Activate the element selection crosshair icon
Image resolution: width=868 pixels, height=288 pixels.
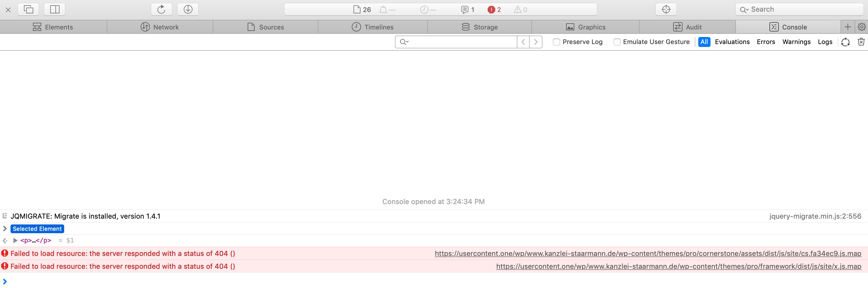pyautogui.click(x=666, y=9)
